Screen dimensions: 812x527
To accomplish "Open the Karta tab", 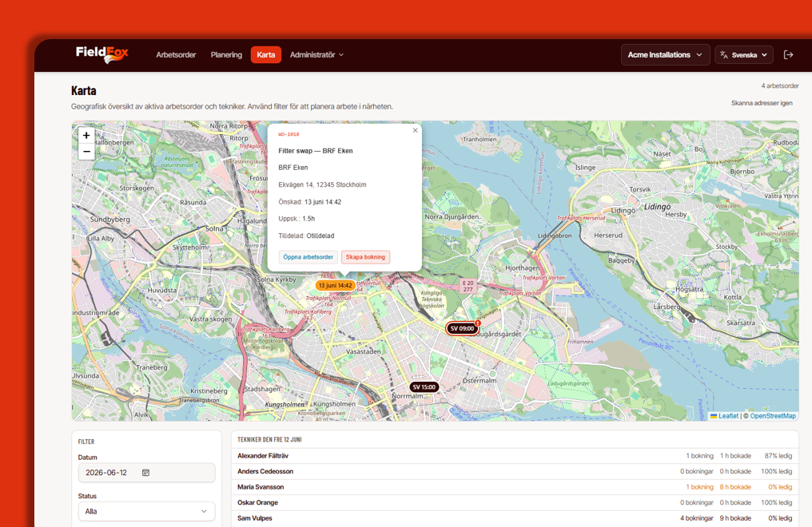I will [265, 55].
